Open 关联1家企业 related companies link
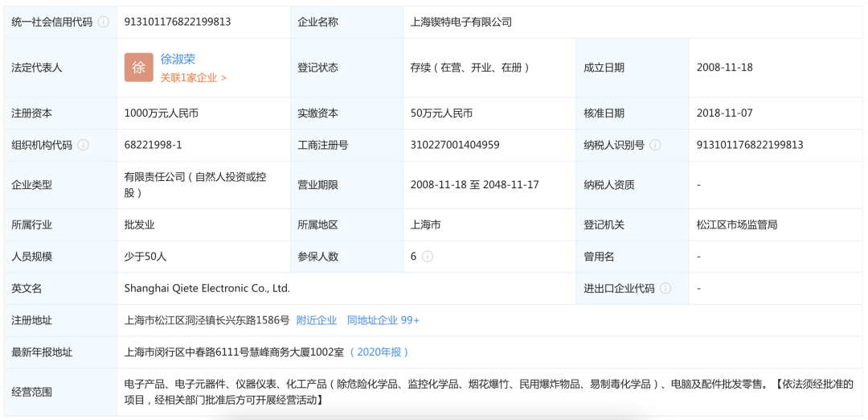Screen dimensions: 868x420 pyautogui.click(x=193, y=78)
